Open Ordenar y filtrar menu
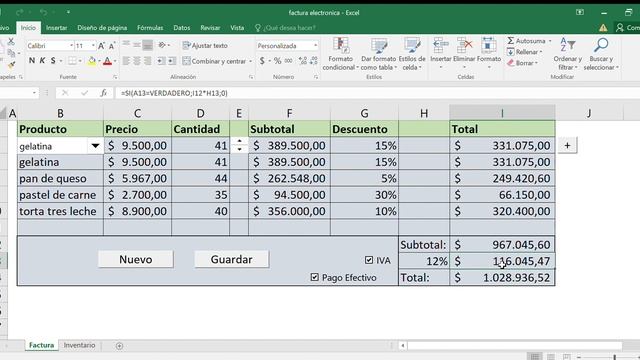The height and width of the screenshot is (360, 640). (x=568, y=54)
